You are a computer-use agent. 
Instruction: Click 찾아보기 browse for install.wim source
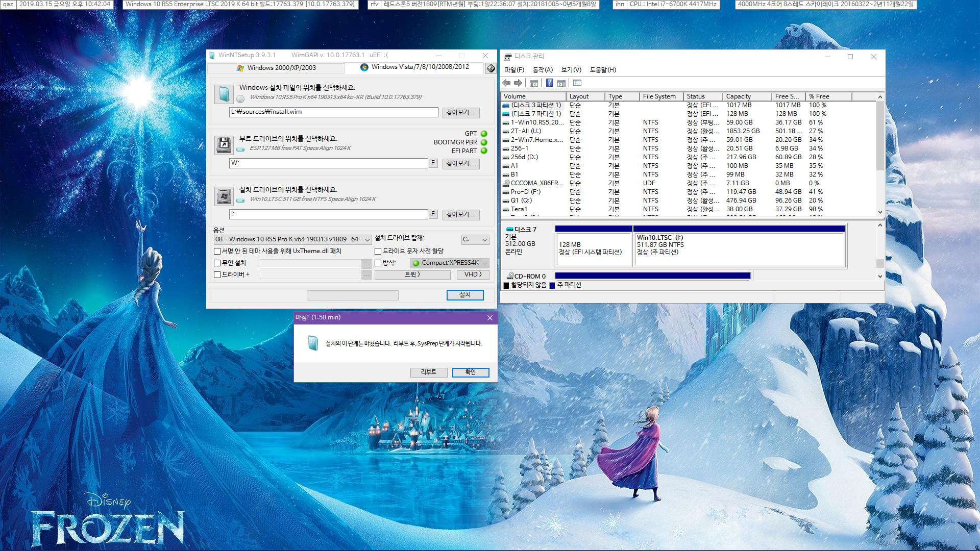(460, 112)
